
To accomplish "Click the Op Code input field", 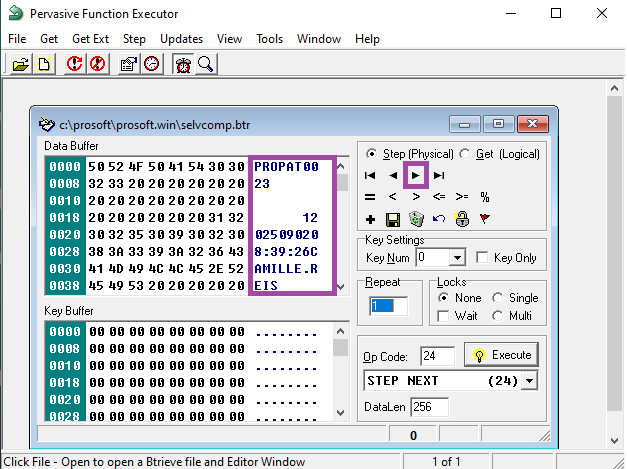I will (x=437, y=355).
